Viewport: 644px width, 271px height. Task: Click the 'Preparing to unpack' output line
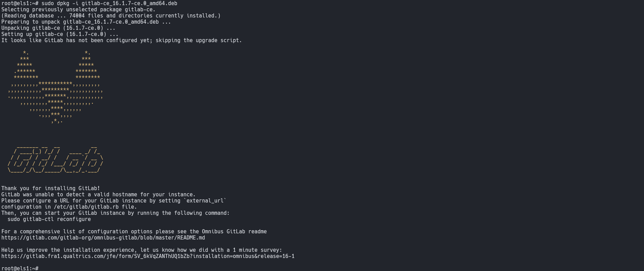[x=86, y=22]
